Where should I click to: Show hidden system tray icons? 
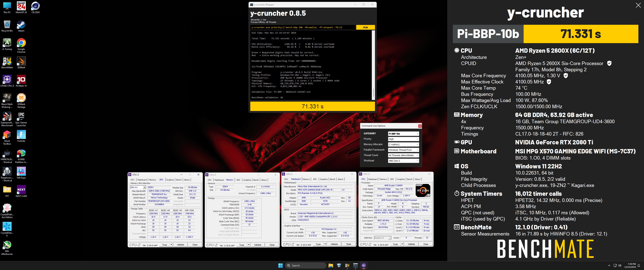(609, 265)
